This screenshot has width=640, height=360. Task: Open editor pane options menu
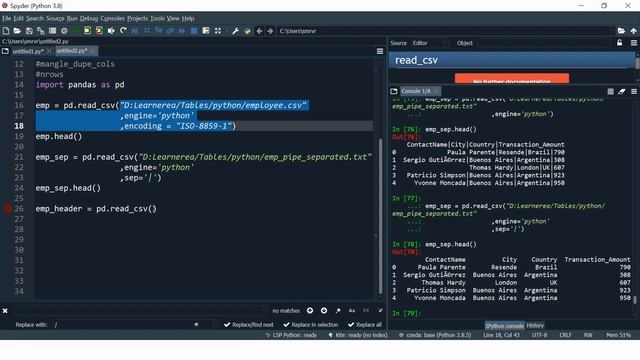tap(380, 51)
